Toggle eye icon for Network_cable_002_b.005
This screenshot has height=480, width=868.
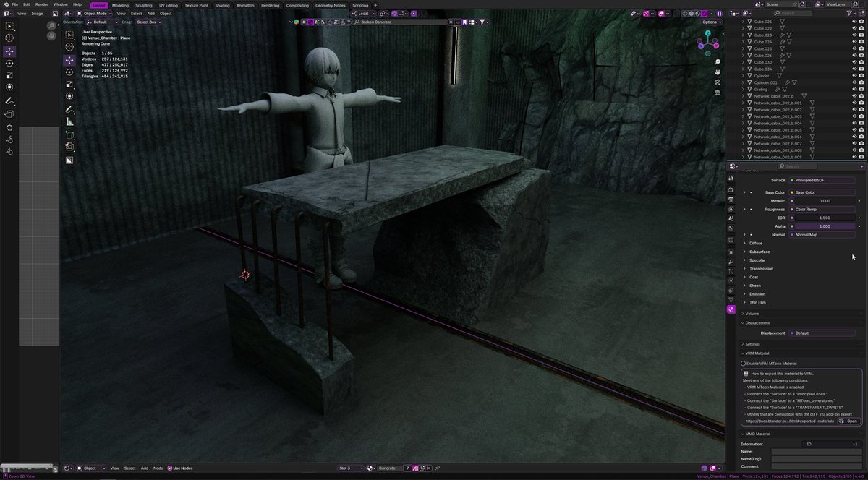854,129
